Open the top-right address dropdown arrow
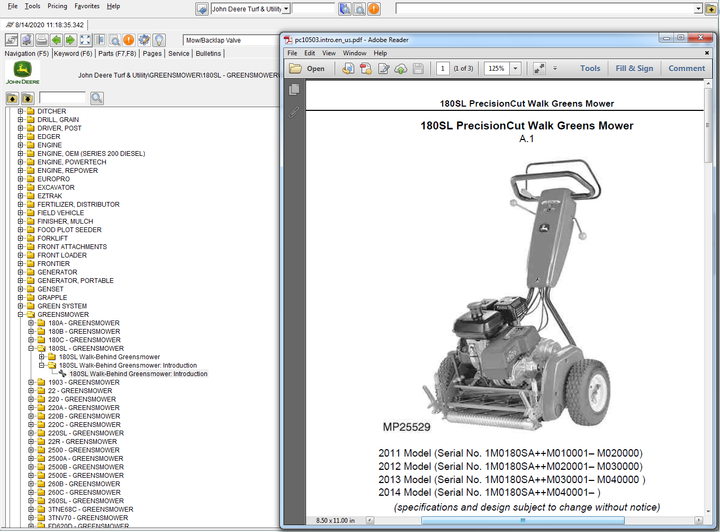Image resolution: width=720 pixels, height=532 pixels. [x=698, y=9]
